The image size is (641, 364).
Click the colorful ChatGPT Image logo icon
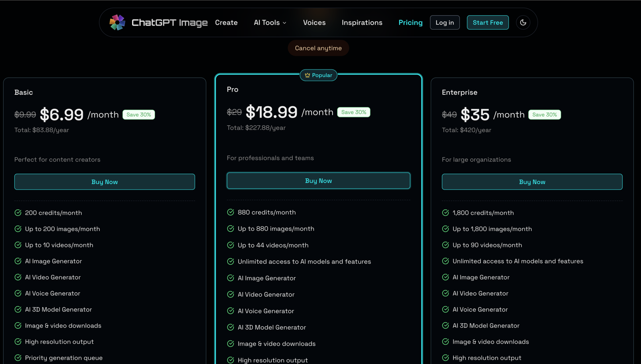(117, 22)
